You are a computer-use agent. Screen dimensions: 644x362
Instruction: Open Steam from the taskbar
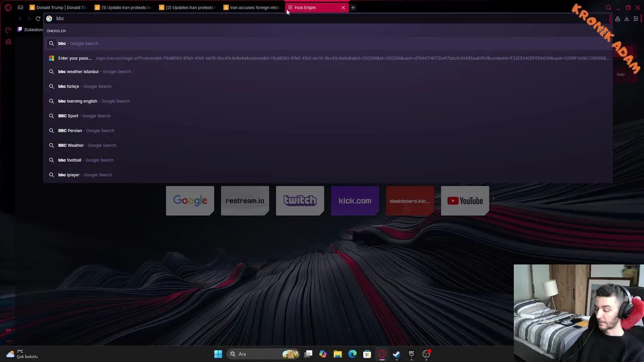tap(396, 354)
